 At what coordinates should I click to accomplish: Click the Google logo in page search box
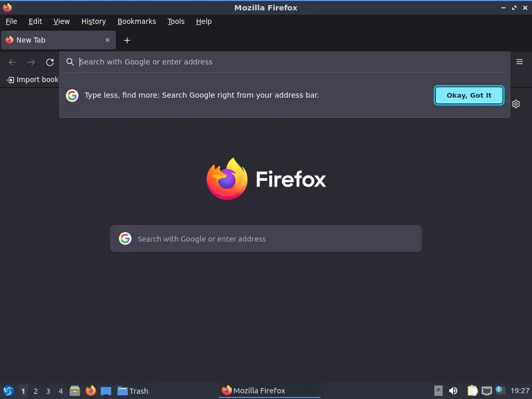click(x=125, y=238)
